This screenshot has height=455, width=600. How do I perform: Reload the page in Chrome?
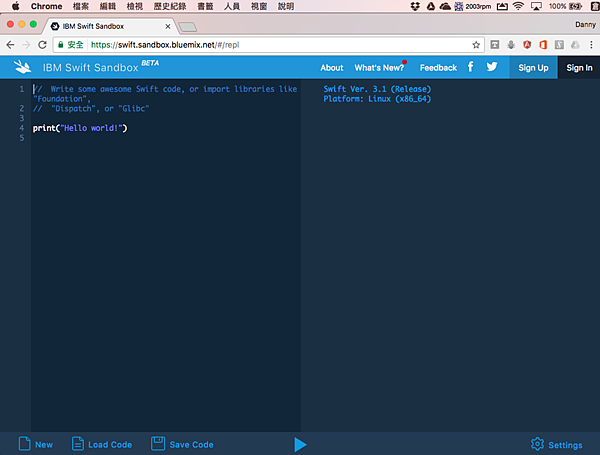pos(52,44)
